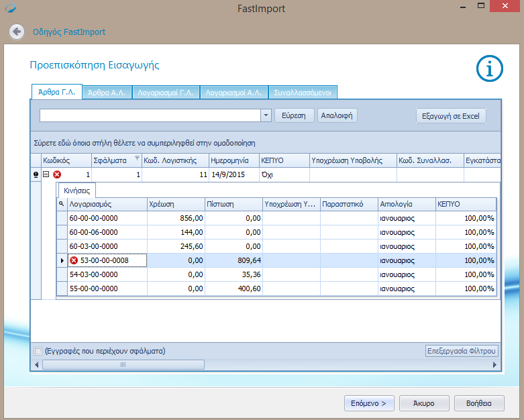Click the Άκυρο button

click(x=424, y=403)
